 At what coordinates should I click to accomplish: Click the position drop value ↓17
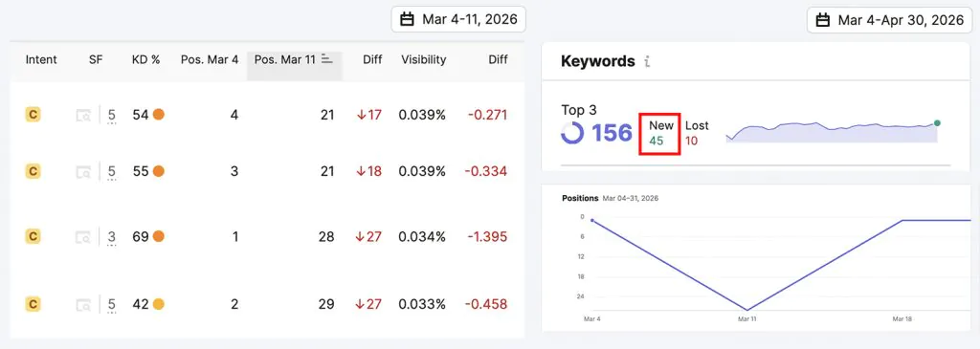[368, 115]
